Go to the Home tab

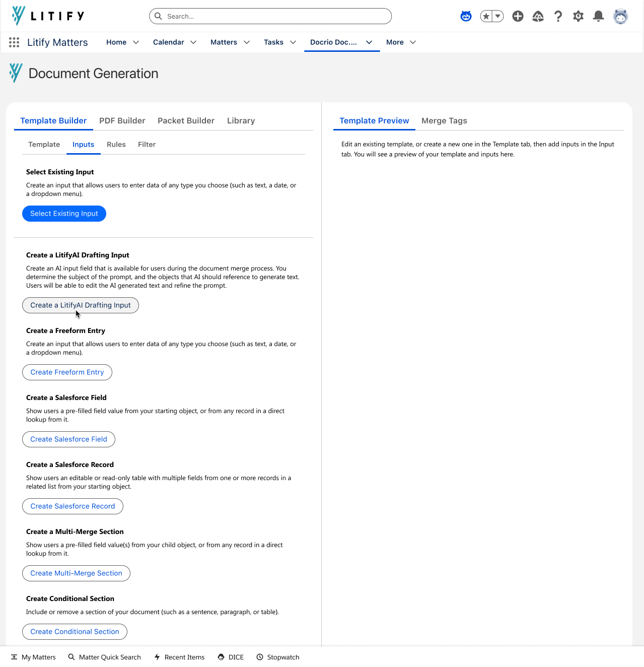[116, 42]
